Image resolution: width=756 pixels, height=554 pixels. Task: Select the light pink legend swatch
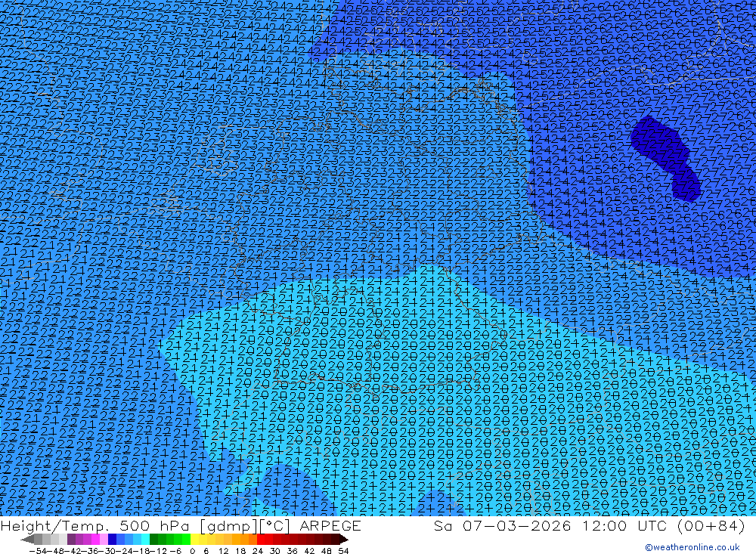click(104, 540)
